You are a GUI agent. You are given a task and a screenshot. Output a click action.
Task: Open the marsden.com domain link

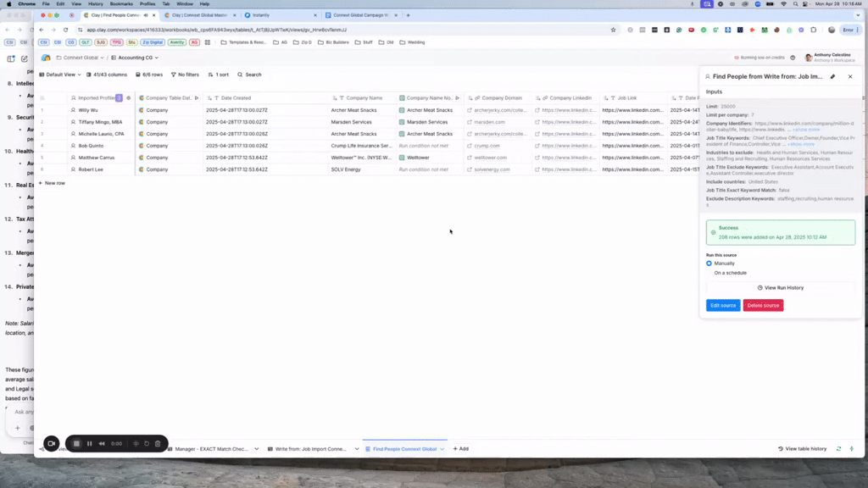(489, 122)
